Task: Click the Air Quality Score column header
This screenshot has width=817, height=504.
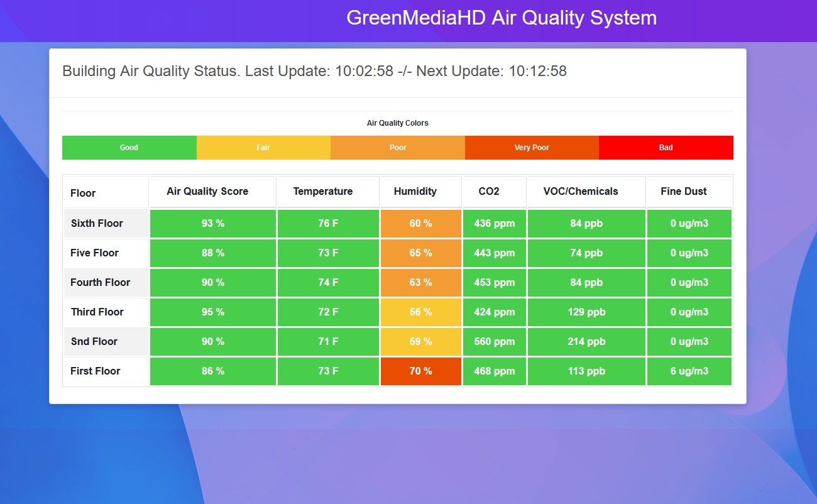Action: [x=213, y=192]
